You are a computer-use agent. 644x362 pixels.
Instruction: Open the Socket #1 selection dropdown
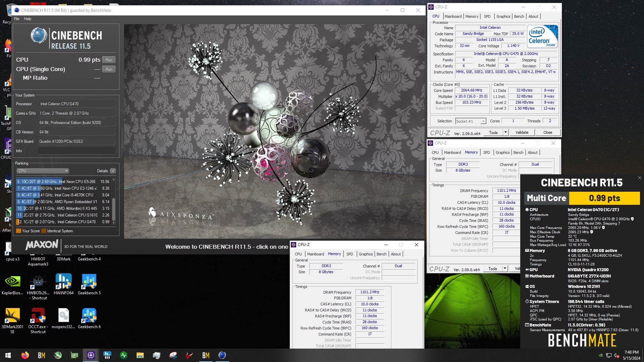tap(471, 121)
